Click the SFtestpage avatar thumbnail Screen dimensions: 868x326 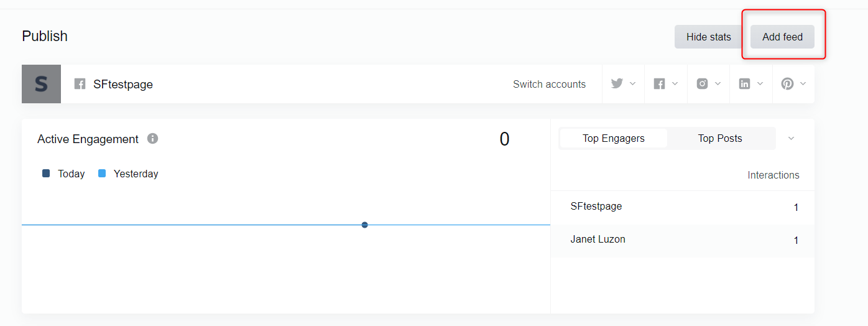(41, 84)
